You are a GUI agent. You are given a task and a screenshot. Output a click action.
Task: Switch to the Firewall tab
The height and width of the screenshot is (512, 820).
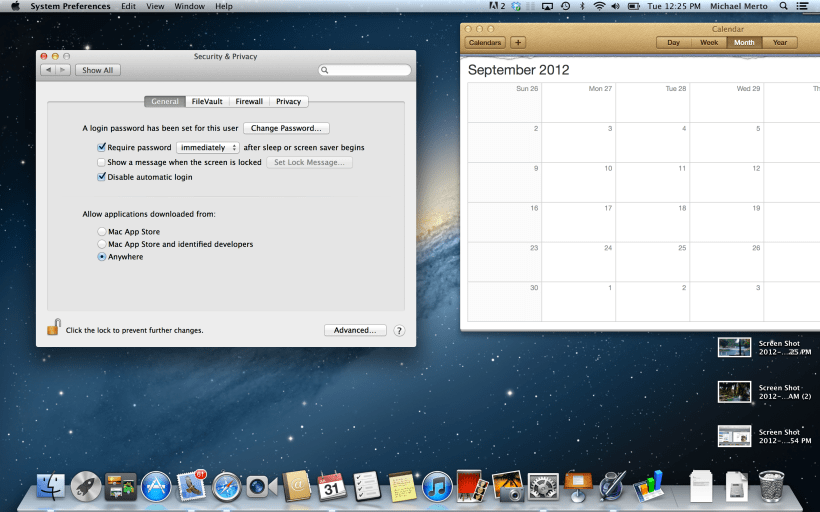tap(249, 101)
